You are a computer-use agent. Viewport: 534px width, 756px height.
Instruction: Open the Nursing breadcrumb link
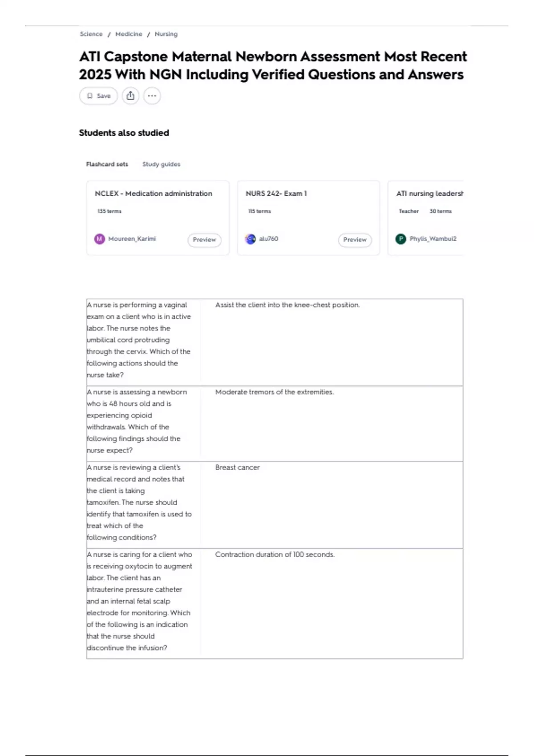(166, 34)
